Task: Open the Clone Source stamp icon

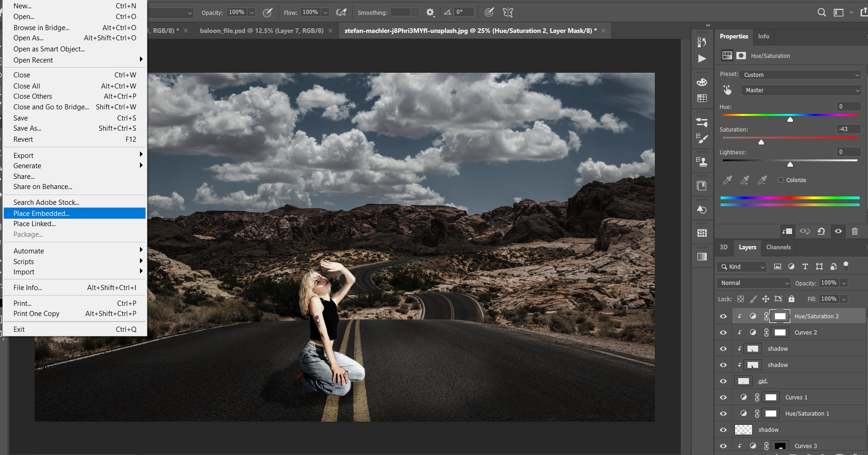Action: tap(702, 162)
